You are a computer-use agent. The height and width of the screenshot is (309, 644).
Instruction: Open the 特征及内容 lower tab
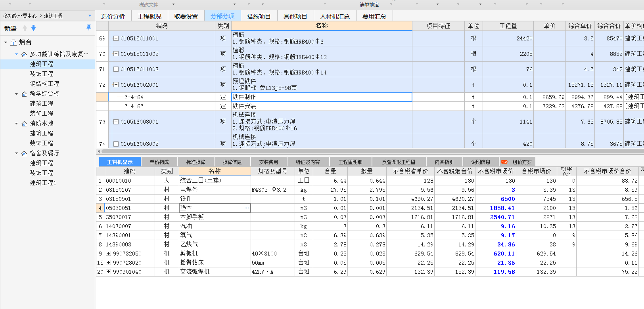click(x=308, y=162)
